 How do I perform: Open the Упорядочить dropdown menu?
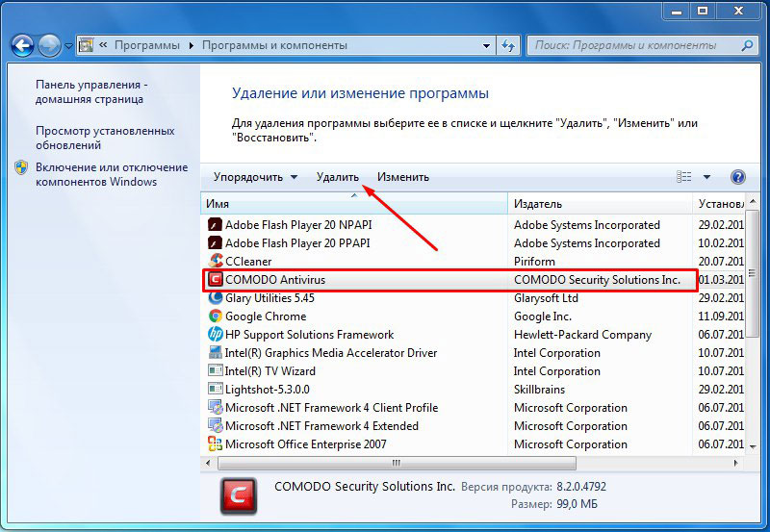point(255,177)
